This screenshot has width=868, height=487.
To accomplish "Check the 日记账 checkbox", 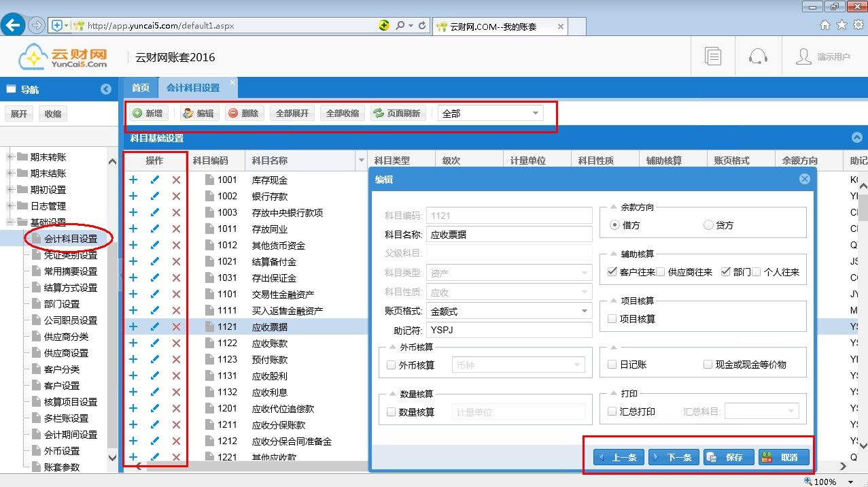I will tap(612, 365).
